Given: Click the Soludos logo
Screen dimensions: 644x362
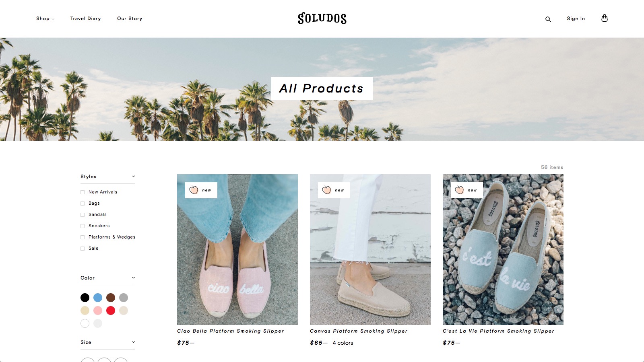Looking at the screenshot, I should pyautogui.click(x=322, y=18).
